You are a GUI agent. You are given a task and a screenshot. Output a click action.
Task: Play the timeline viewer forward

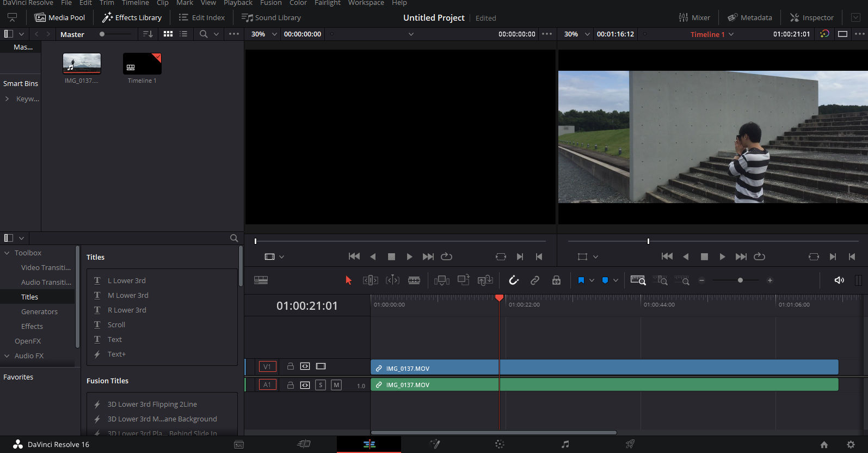tap(722, 256)
